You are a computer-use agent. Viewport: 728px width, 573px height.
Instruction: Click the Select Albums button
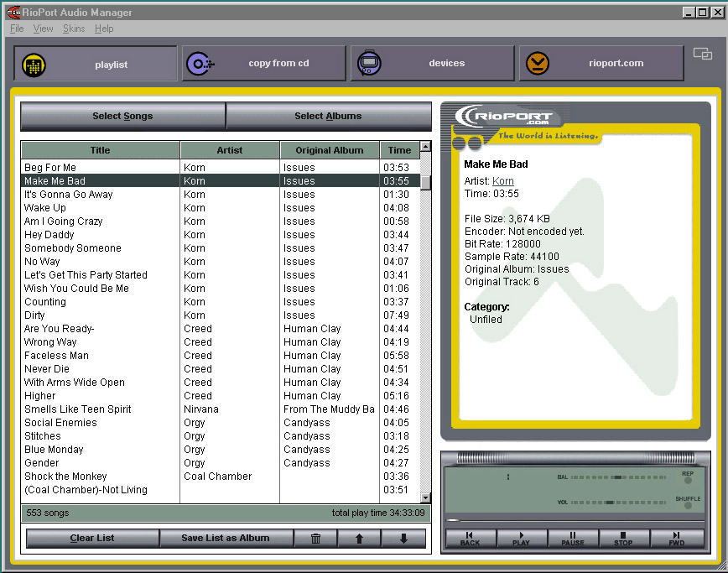pos(328,116)
